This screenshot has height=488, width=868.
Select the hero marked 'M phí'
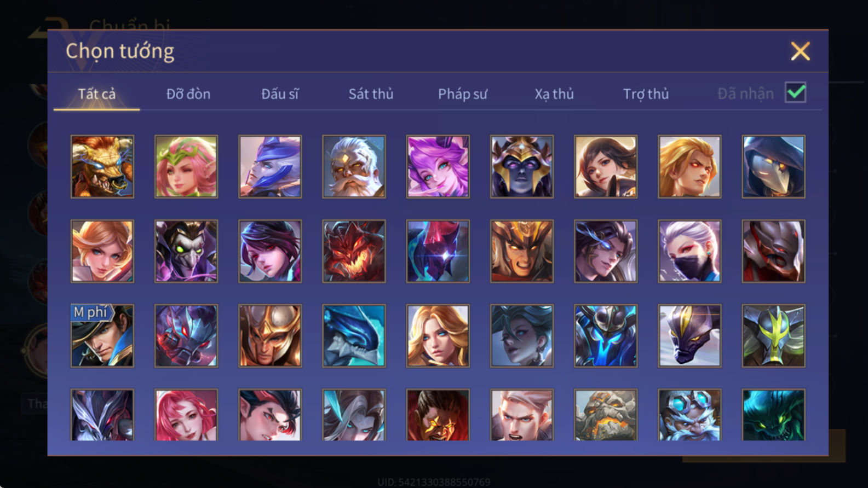[102, 335]
